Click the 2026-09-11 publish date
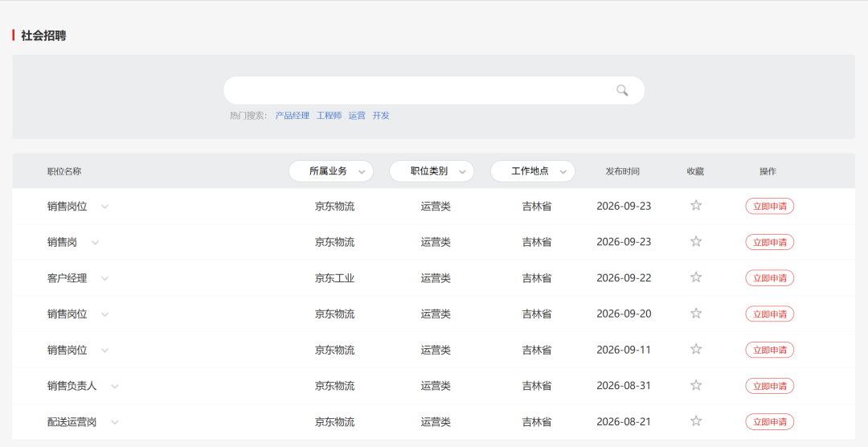The image size is (868, 447). click(x=624, y=350)
